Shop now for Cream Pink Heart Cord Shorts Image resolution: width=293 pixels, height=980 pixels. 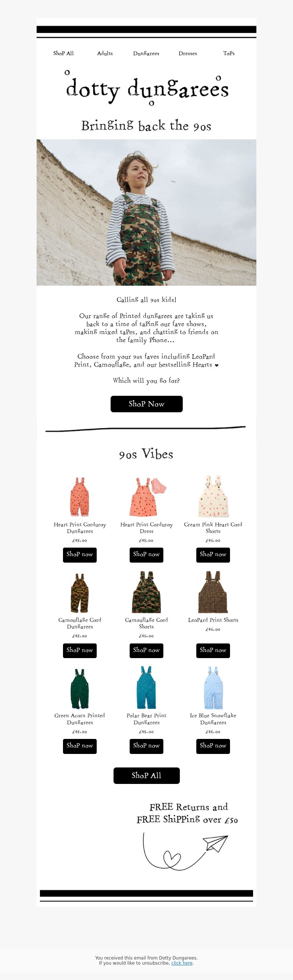[213, 555]
